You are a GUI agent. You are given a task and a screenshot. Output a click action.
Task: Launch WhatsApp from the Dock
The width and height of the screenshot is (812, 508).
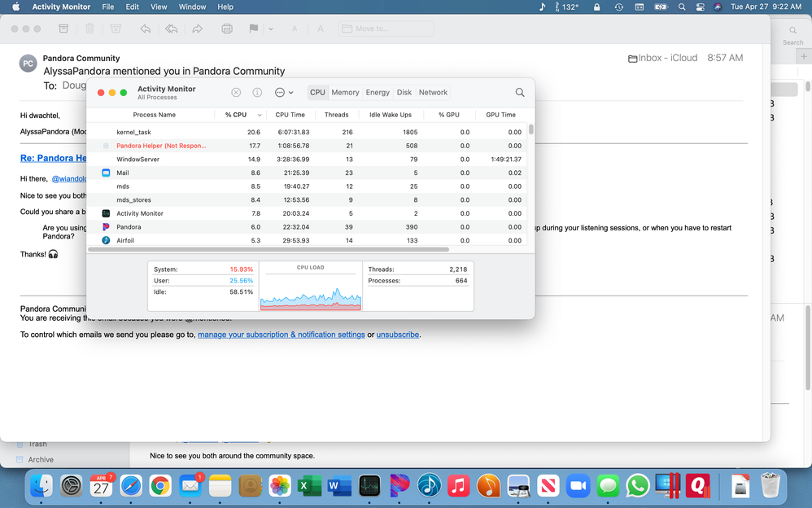(x=638, y=486)
